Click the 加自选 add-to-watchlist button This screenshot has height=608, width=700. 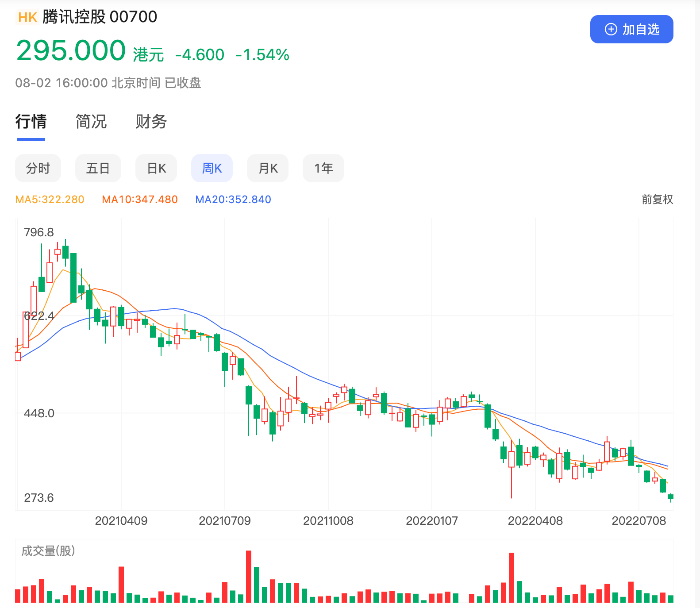coord(631,29)
